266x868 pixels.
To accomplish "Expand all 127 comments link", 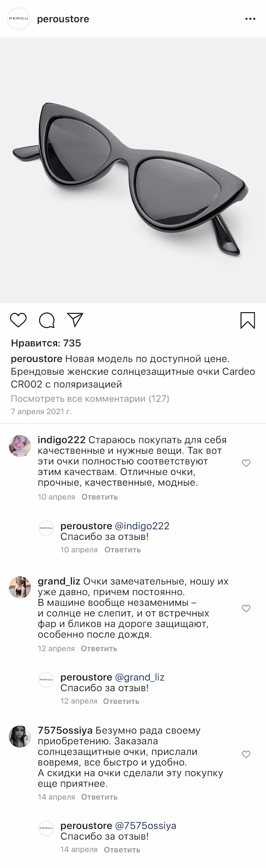I will 90,399.
